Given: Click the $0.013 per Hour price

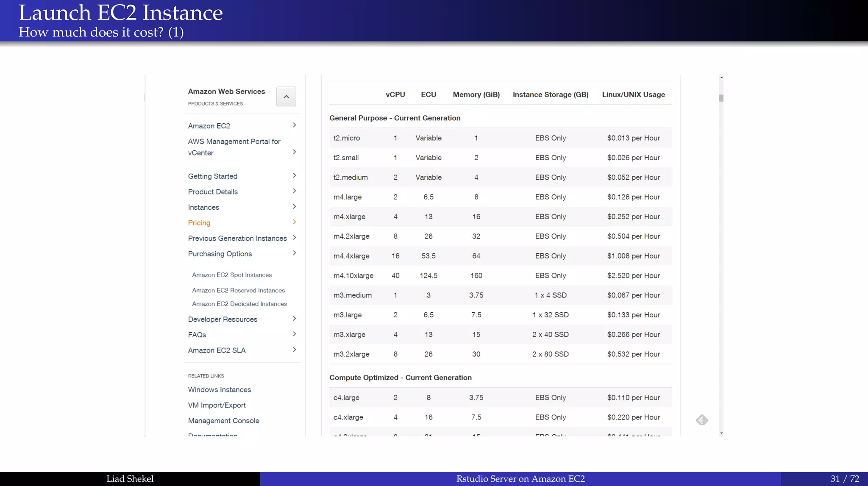Looking at the screenshot, I should pos(633,138).
